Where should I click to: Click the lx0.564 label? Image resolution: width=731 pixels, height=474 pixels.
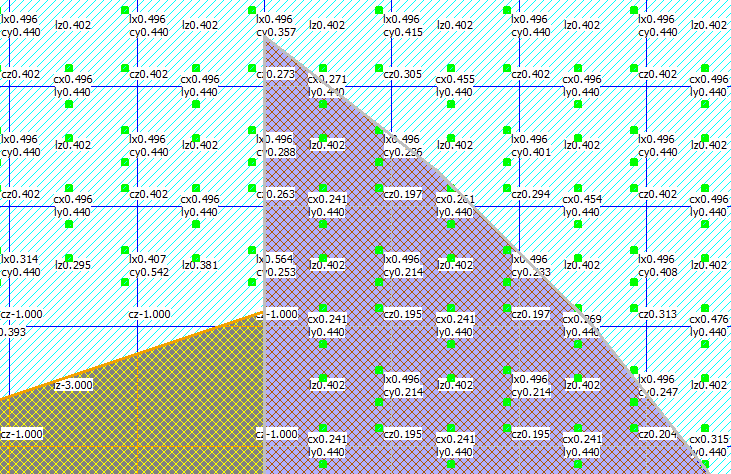coord(275,259)
